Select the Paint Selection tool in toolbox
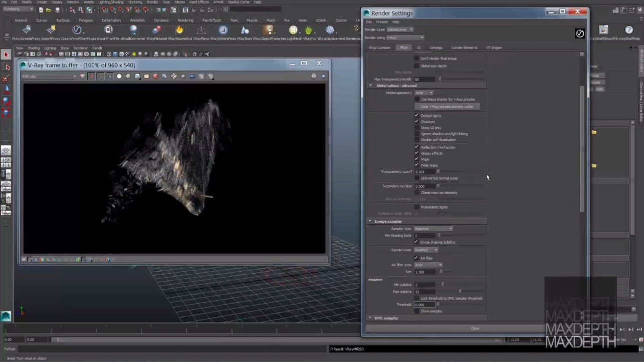 coord(6,78)
